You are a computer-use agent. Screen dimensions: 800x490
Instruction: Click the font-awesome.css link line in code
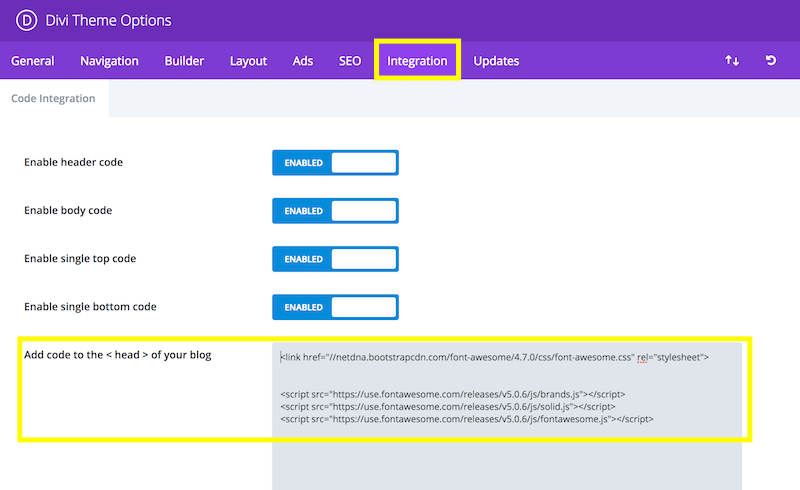coord(494,357)
